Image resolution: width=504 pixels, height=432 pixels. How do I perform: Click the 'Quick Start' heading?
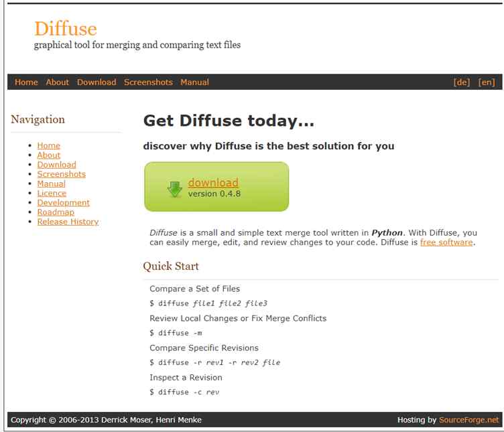click(171, 267)
